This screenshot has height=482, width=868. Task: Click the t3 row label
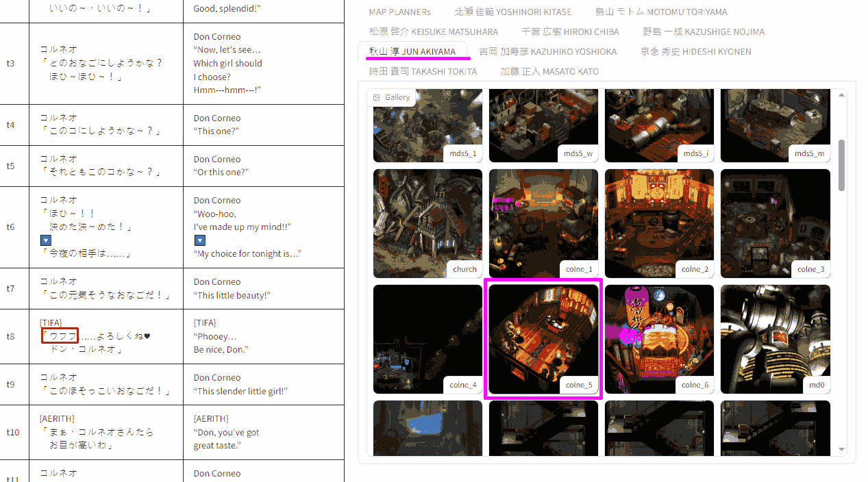pos(10,63)
